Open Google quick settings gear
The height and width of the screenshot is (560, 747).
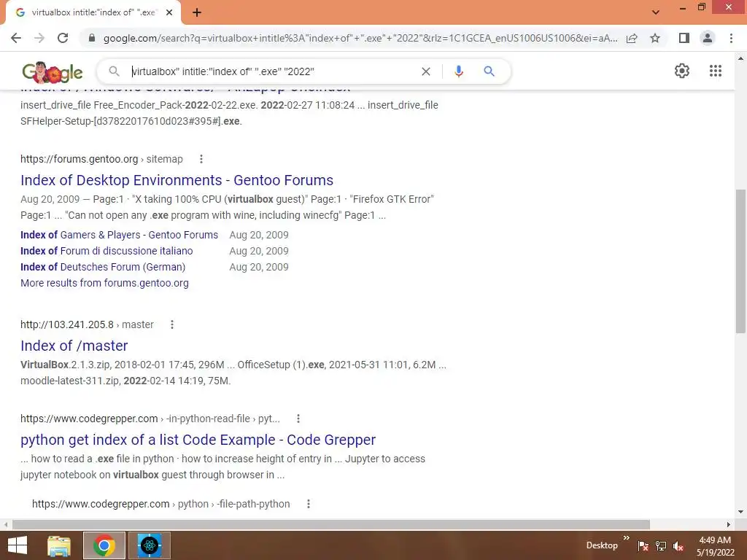tap(682, 71)
